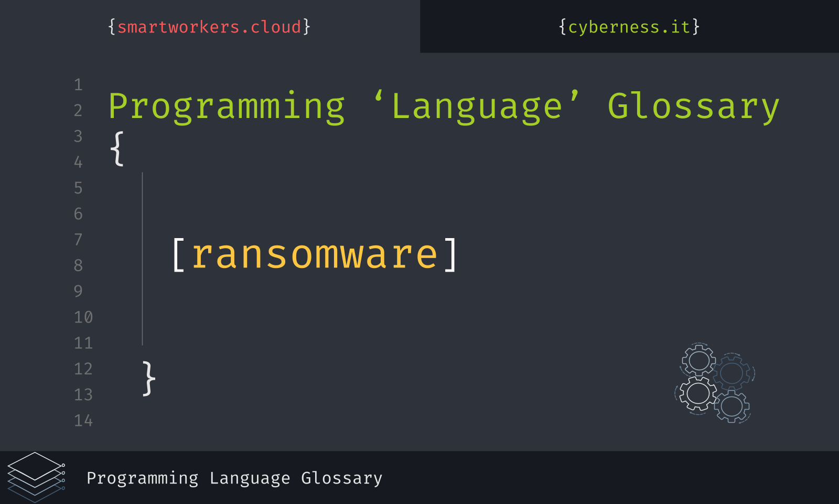Click the gears icon in the editor
The image size is (839, 504).
click(x=715, y=383)
